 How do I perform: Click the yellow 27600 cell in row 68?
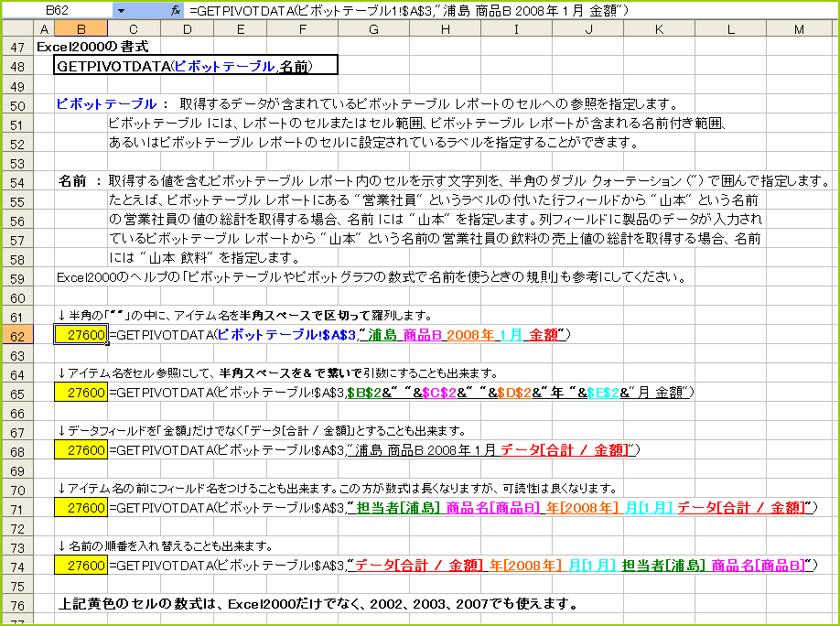(81, 448)
